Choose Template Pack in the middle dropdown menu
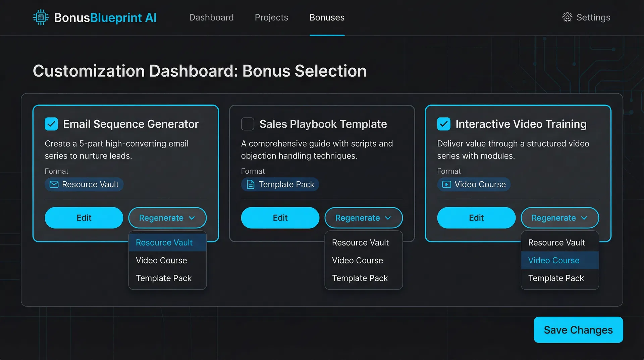This screenshot has width=644, height=360. click(x=360, y=278)
